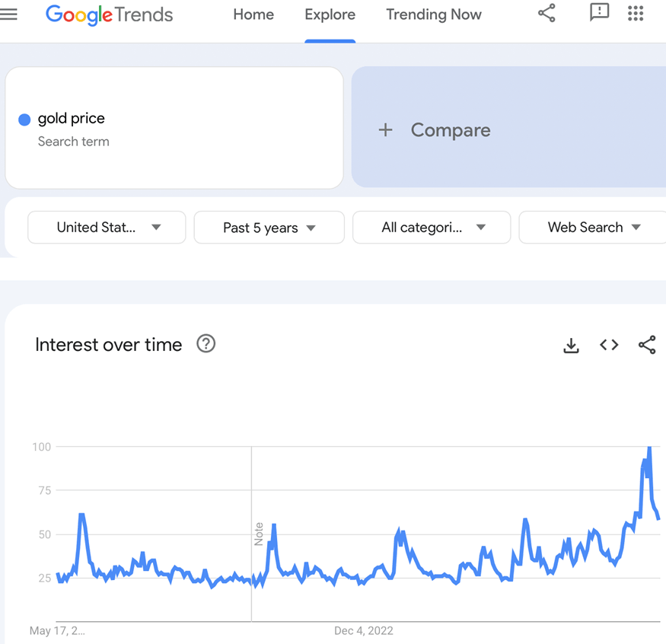The height and width of the screenshot is (644, 666).
Task: Expand the All categories dropdown
Action: coord(431,228)
